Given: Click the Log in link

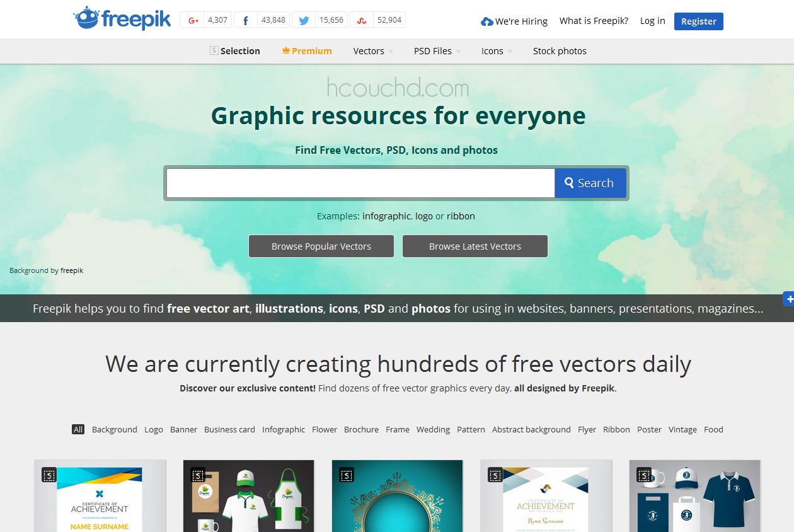Looking at the screenshot, I should [x=652, y=21].
